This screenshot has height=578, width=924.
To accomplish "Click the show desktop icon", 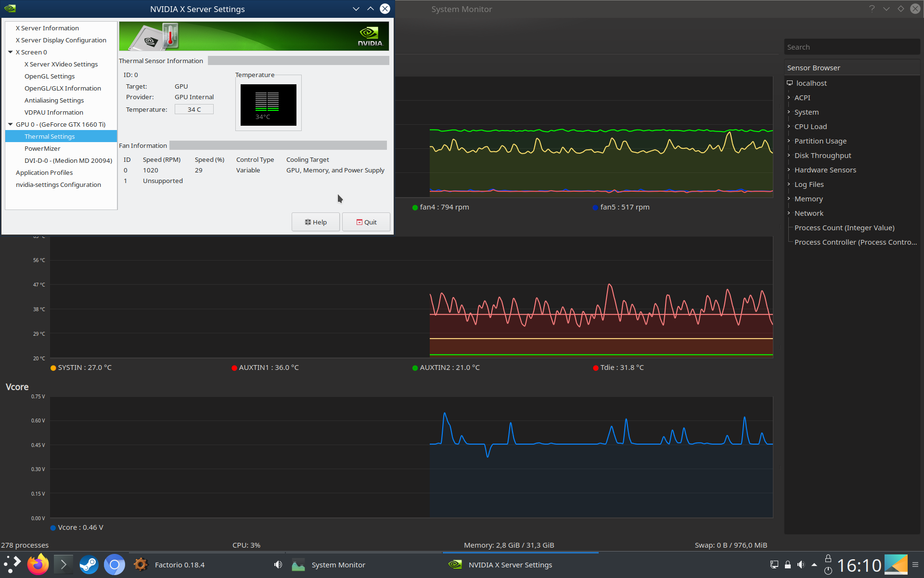I will click(896, 565).
